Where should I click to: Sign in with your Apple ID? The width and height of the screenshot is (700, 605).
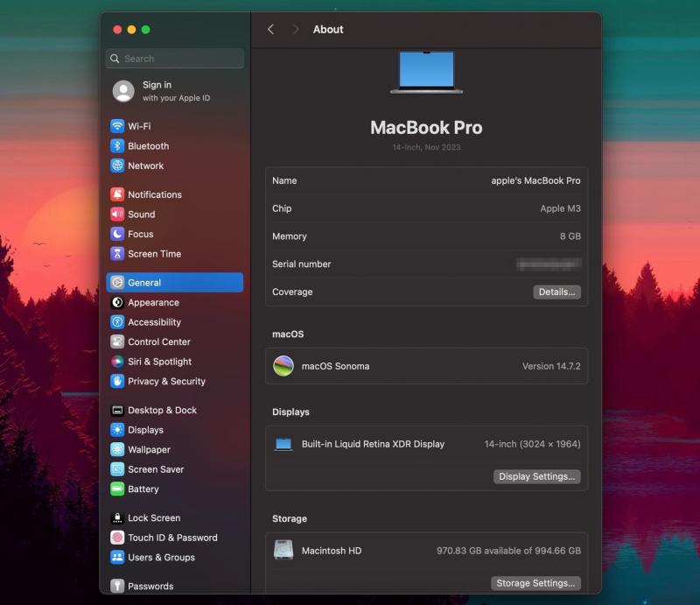point(175,91)
